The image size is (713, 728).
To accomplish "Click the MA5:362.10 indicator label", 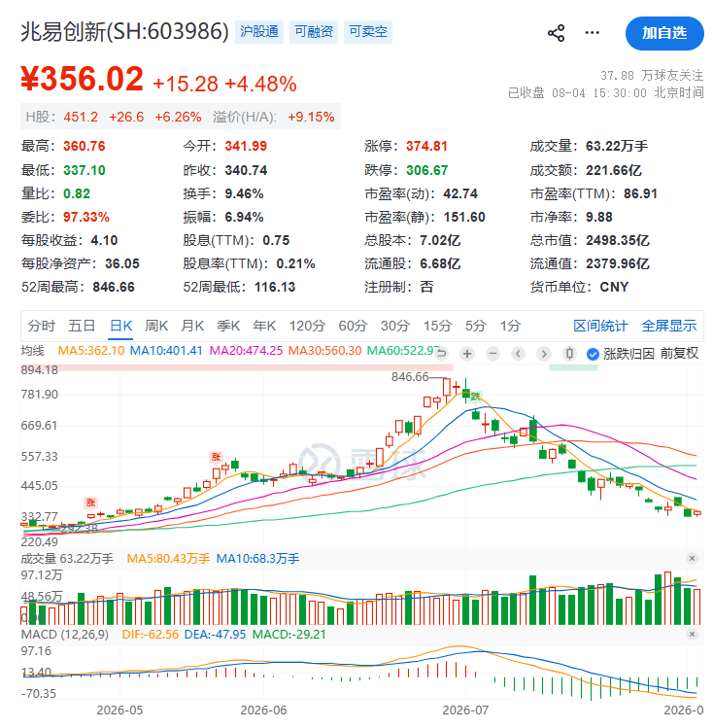I will pos(91,351).
